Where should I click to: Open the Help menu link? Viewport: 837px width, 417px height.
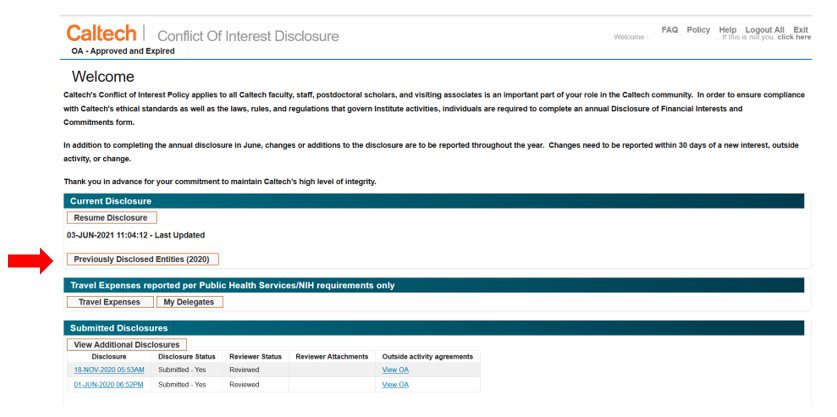(x=727, y=30)
